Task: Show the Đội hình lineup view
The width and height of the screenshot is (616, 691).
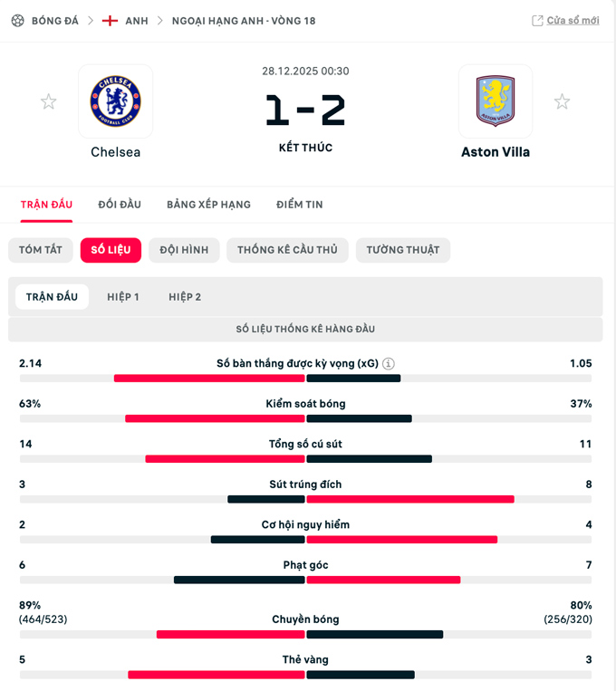Action: 184,250
